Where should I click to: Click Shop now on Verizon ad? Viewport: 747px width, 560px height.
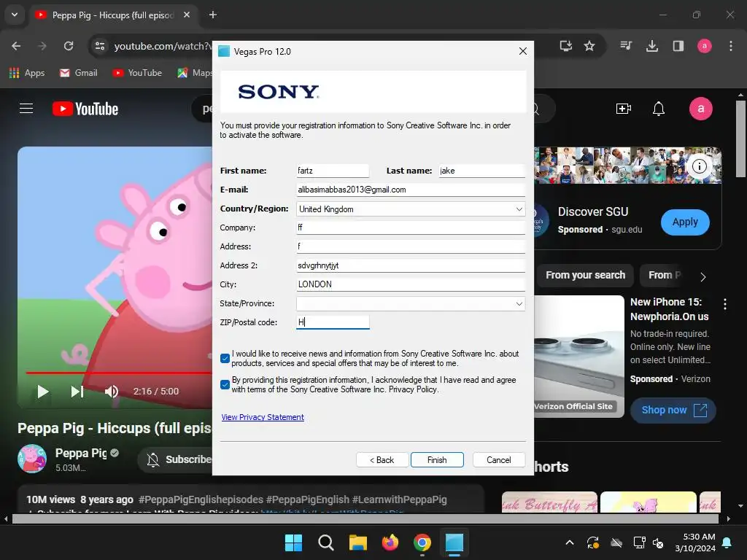(673, 410)
